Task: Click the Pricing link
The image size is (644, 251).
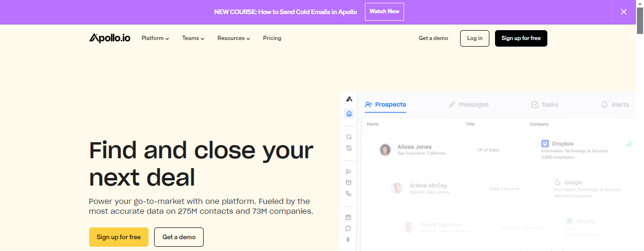Action: 272,38
